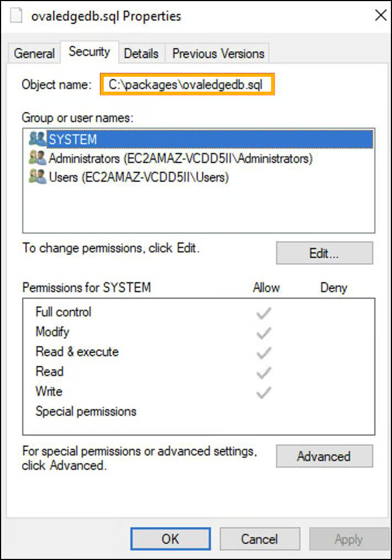Click the Users group icon
Image resolution: width=392 pixels, height=560 pixels.
[37, 177]
